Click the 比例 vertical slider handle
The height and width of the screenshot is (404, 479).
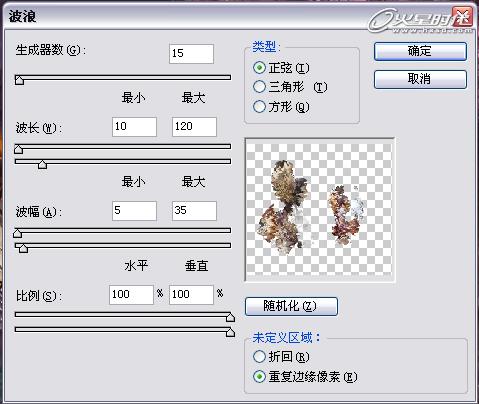(x=230, y=332)
